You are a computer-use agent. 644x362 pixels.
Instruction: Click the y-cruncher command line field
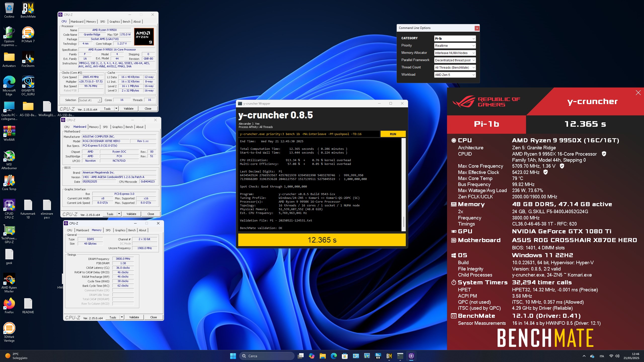pos(309,134)
